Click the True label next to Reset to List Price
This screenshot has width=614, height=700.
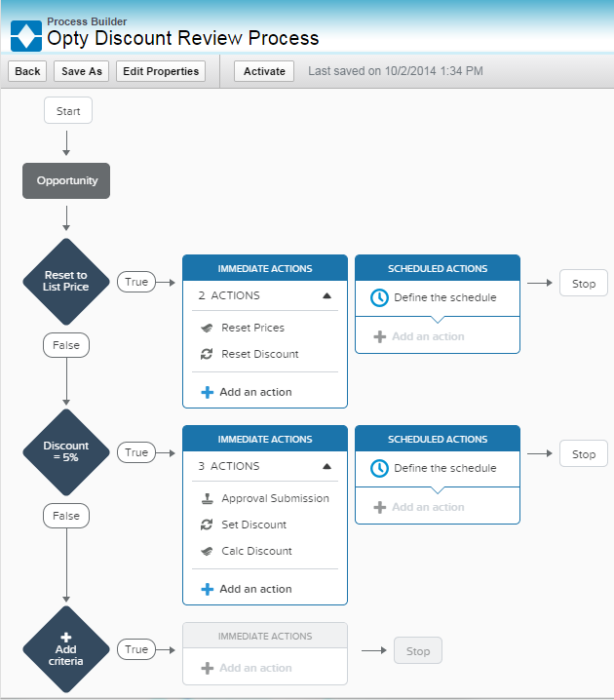pos(136,282)
